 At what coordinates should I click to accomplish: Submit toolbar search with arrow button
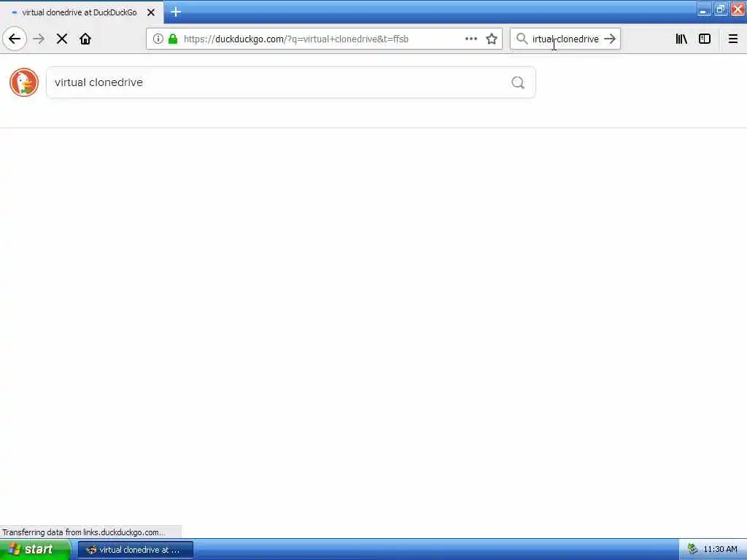[610, 39]
